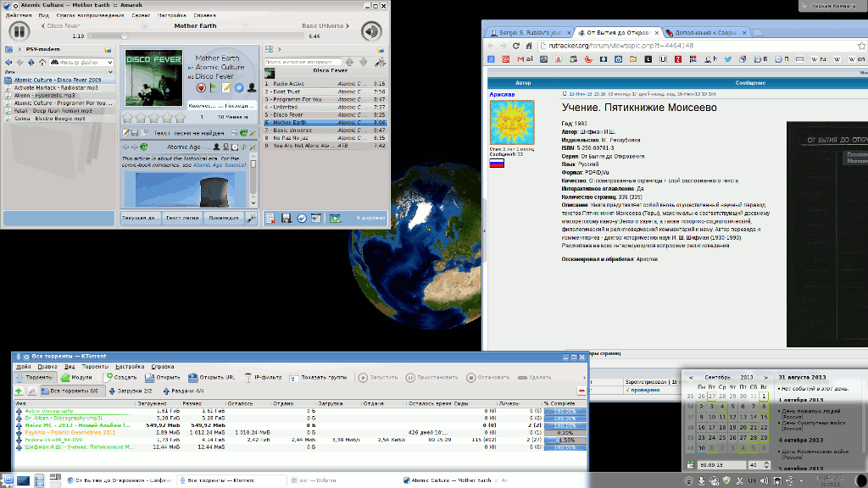This screenshot has width=868, height=488.
Task: Switch to Sergei S. Rublev's journal tab
Action: (x=527, y=33)
